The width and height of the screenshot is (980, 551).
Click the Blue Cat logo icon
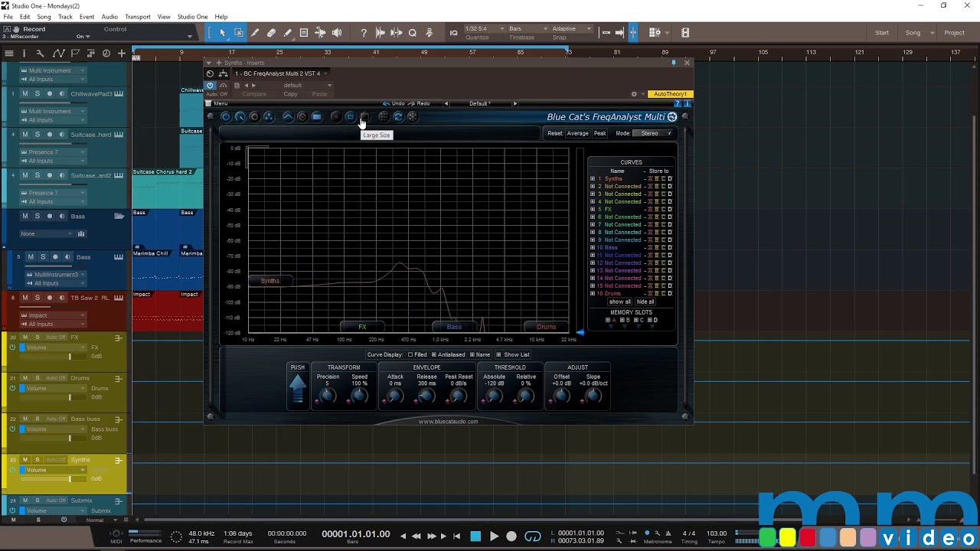[672, 117]
